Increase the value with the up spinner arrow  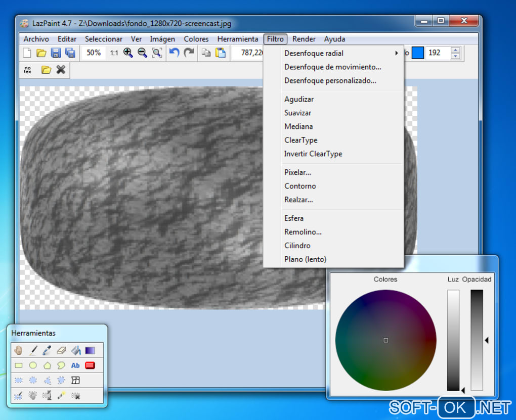pos(455,50)
